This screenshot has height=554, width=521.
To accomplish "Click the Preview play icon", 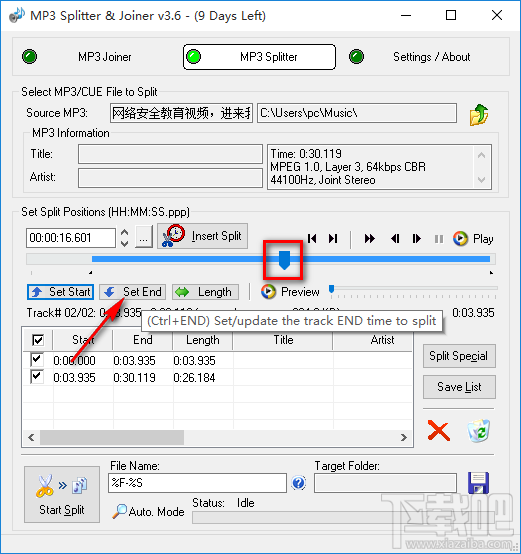I will (268, 291).
